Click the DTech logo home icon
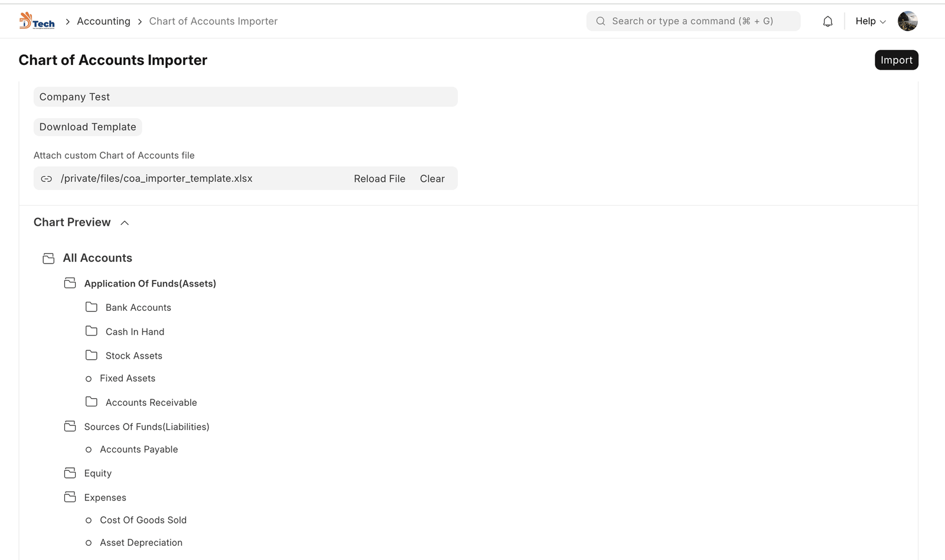Image resolution: width=945 pixels, height=560 pixels. tap(37, 21)
